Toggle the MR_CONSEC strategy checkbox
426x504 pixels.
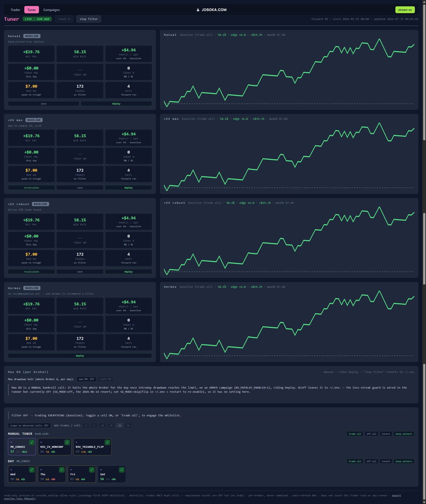[x=32, y=442]
